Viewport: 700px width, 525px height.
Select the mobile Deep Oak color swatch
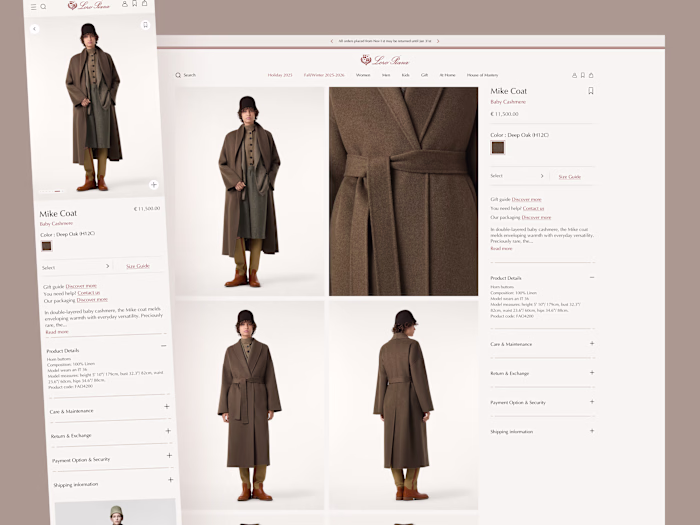point(46,246)
